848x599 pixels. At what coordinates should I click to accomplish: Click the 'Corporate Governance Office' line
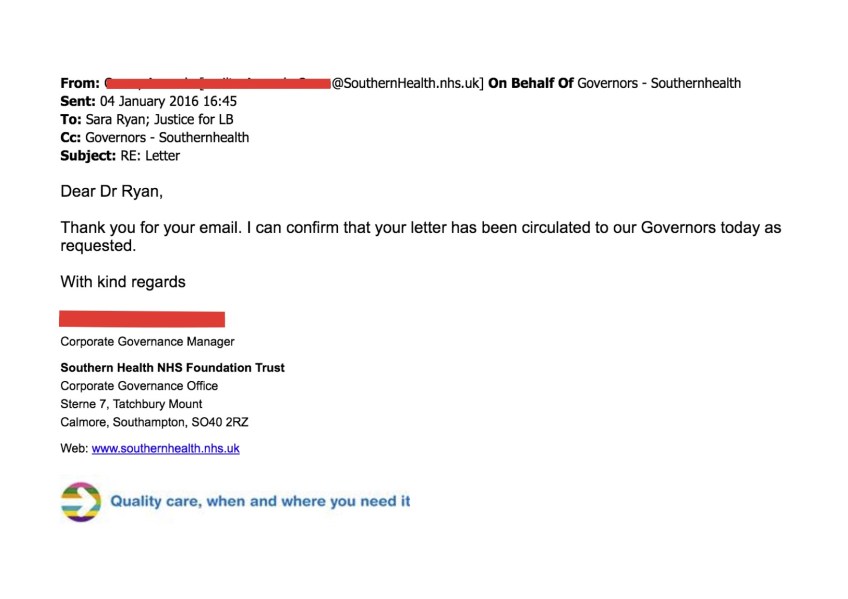[139, 386]
